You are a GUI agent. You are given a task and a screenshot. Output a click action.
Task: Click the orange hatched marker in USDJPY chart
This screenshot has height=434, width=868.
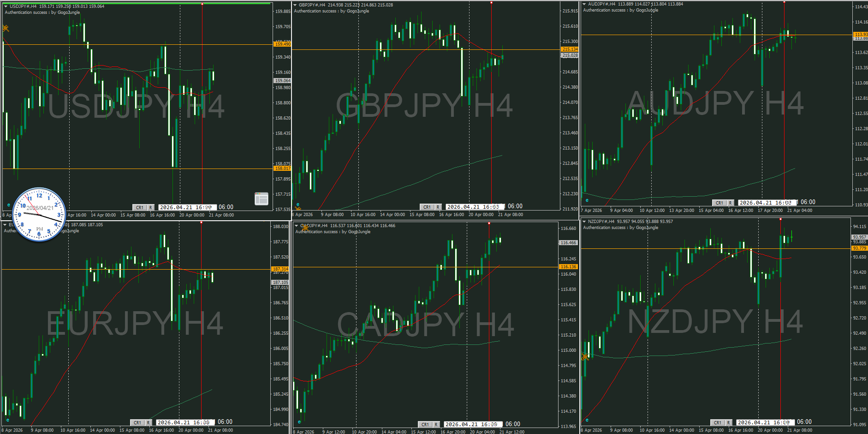click(6, 29)
